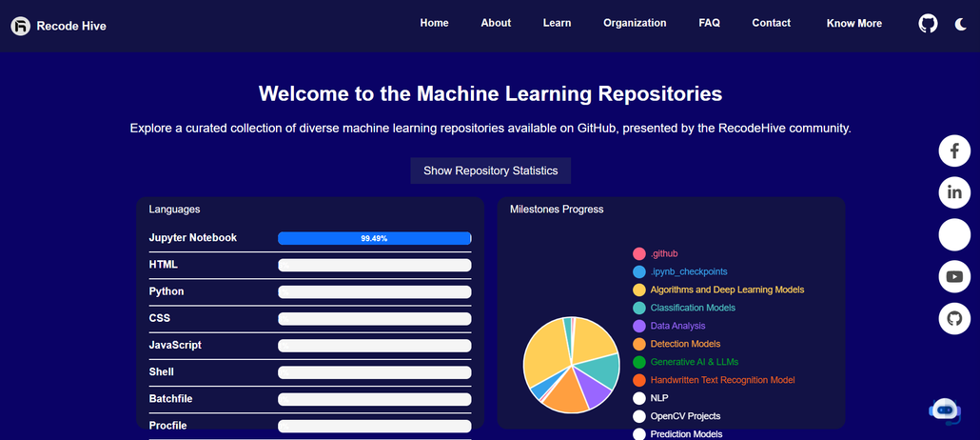Open the Organization nav menu

click(x=635, y=23)
